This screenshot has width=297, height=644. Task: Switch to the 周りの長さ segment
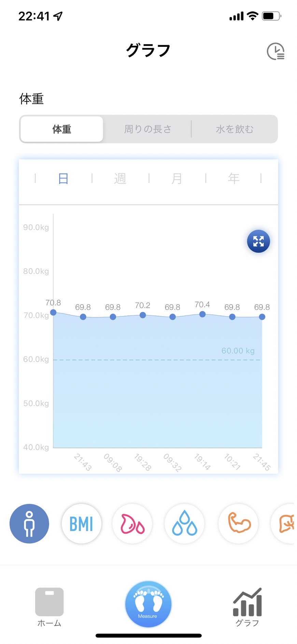(147, 129)
